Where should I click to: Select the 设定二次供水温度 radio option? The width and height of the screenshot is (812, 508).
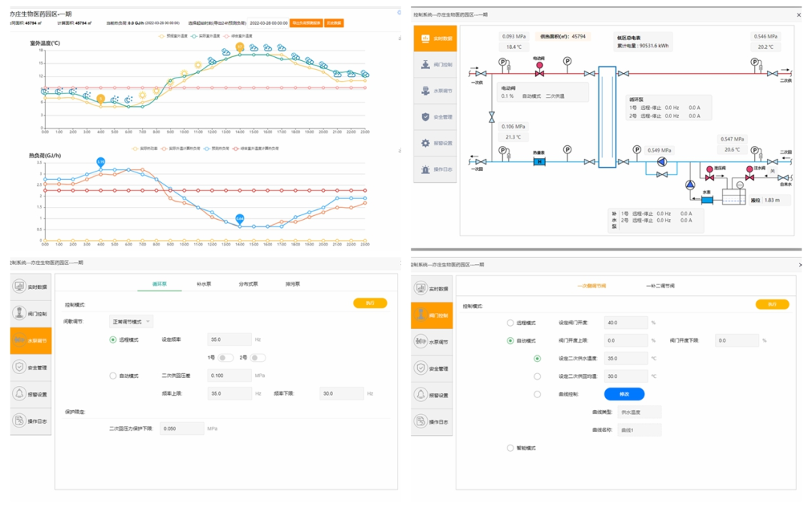(537, 359)
